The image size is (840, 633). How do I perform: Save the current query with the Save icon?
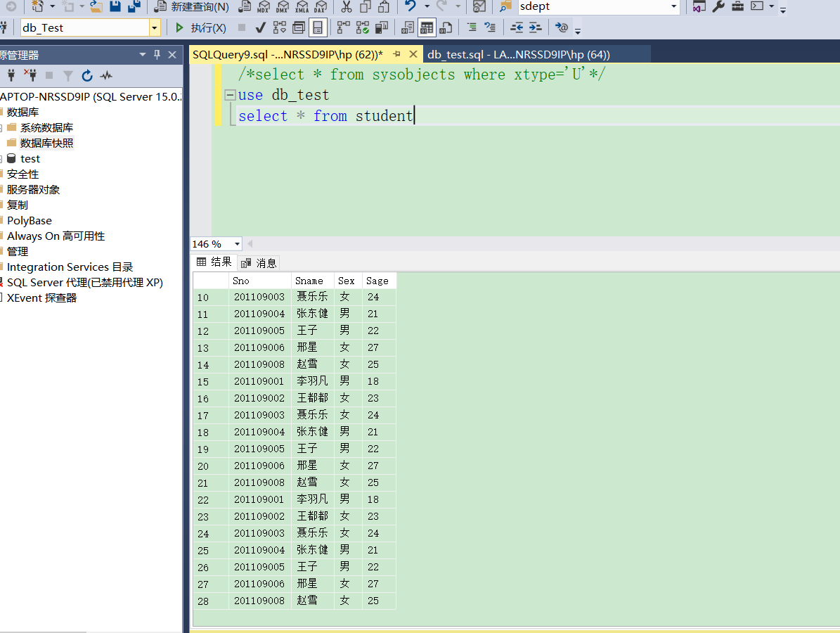(x=115, y=6)
